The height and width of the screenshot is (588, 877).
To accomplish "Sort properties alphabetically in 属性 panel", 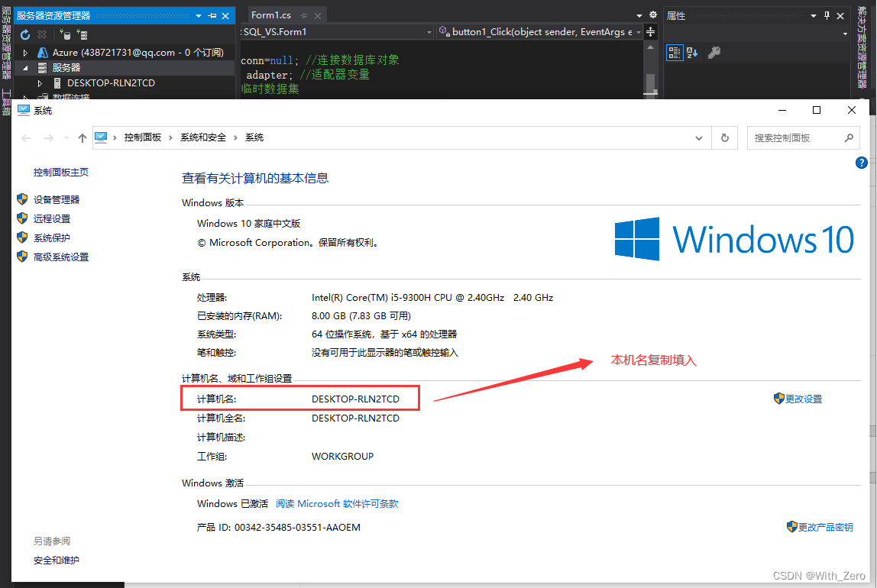I will (692, 53).
